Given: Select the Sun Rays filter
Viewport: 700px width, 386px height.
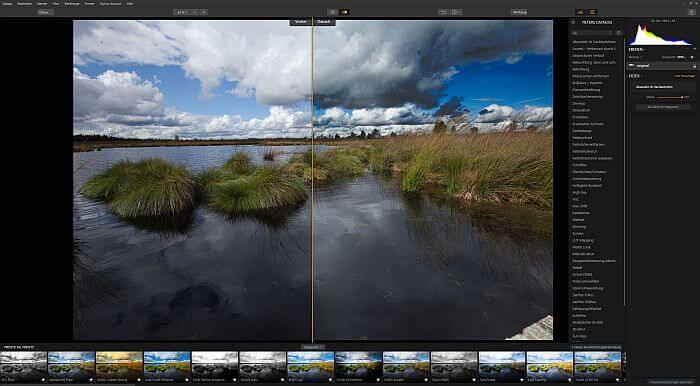Looking at the screenshot, I should click(579, 336).
